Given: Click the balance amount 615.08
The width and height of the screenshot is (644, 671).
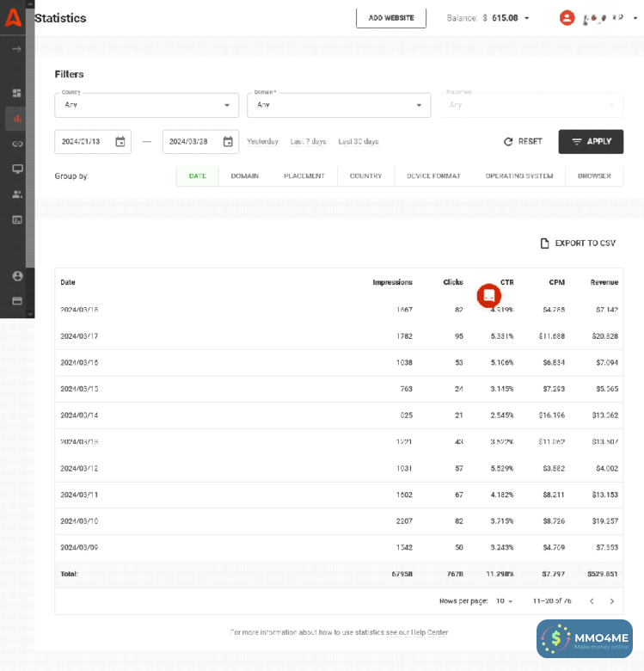Looking at the screenshot, I should (x=505, y=18).
